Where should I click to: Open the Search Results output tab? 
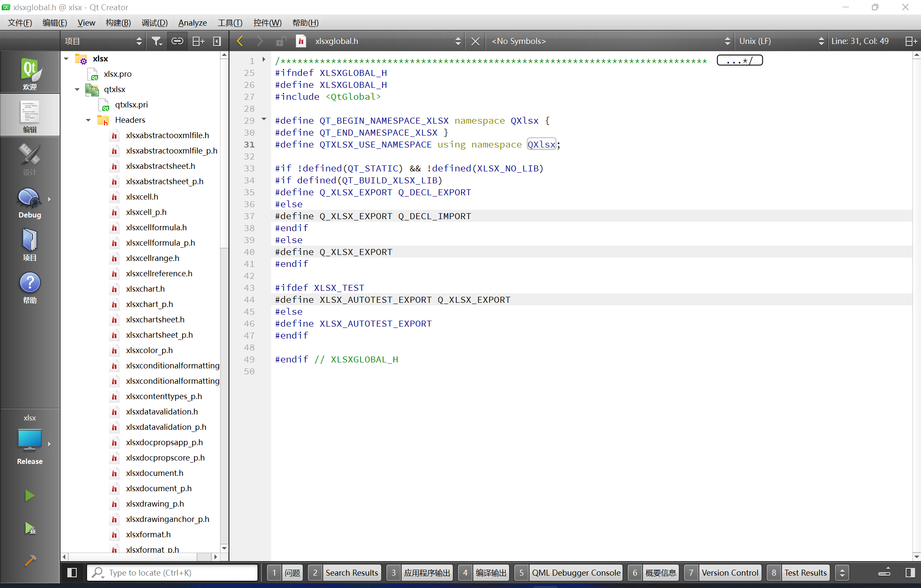coord(351,573)
